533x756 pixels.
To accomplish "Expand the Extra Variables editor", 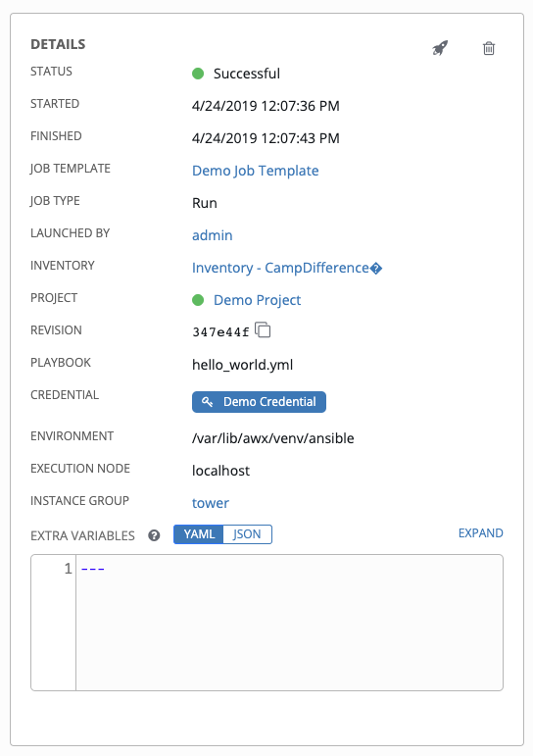I will pos(480,532).
